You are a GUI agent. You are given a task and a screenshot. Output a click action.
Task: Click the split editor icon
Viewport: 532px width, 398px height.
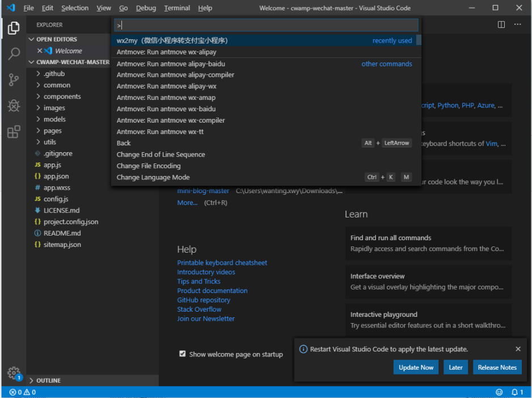(x=501, y=24)
